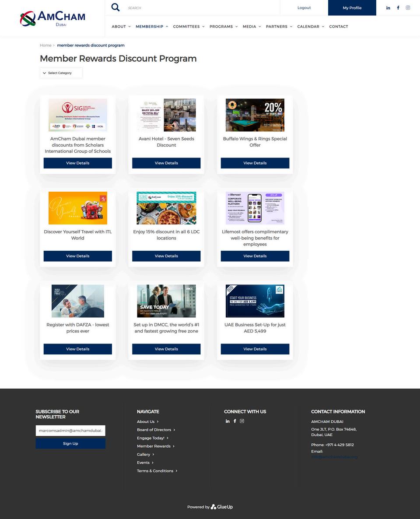The width and height of the screenshot is (420, 519).
Task: Go to the Home breadcrumb
Action: pyautogui.click(x=45, y=46)
